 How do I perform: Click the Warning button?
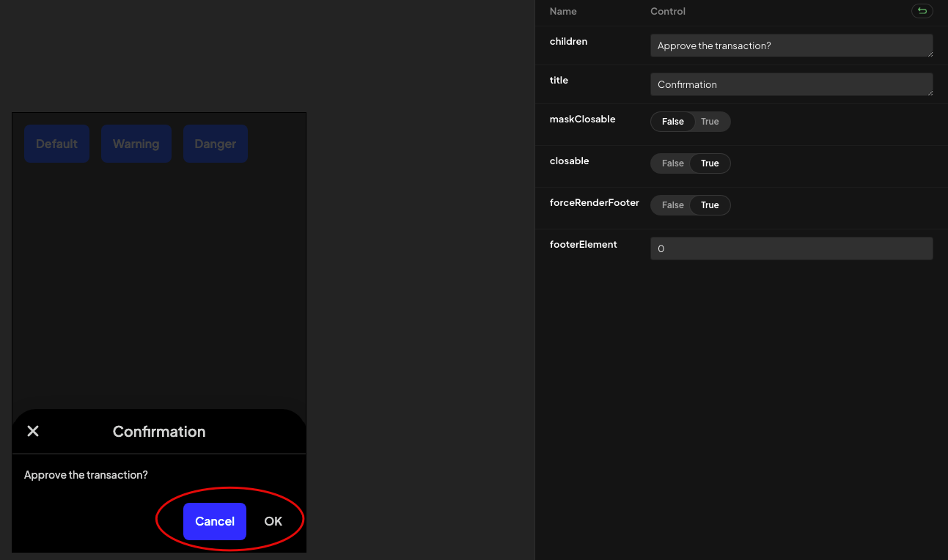tap(136, 144)
